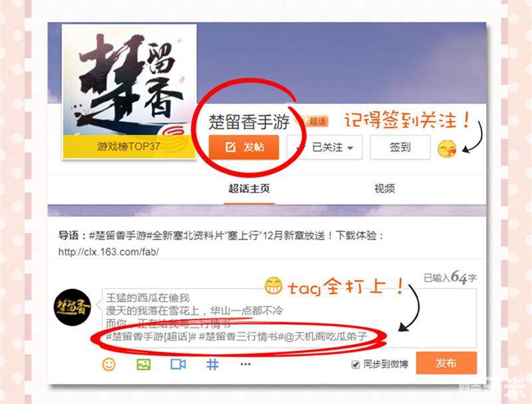Click the 楚留香手游 title text
Image resolution: width=532 pixels, height=404 pixels.
249,122
